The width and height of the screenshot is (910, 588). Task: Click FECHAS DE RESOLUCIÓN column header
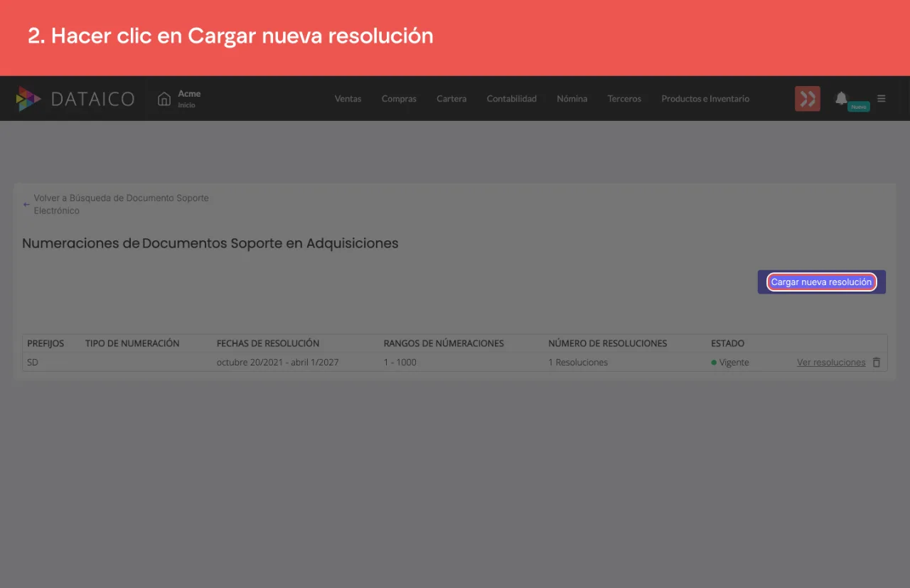point(268,343)
